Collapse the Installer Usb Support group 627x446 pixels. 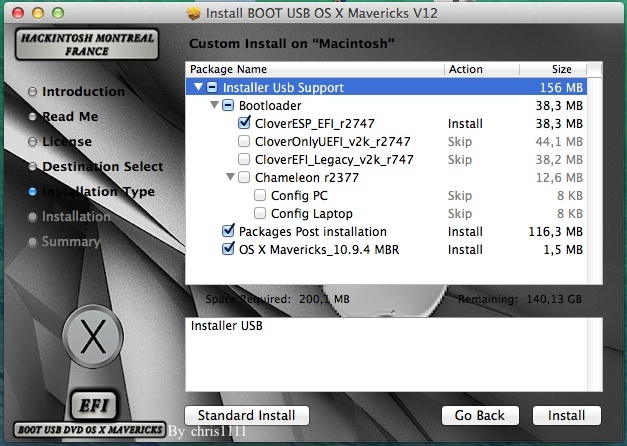(x=198, y=87)
